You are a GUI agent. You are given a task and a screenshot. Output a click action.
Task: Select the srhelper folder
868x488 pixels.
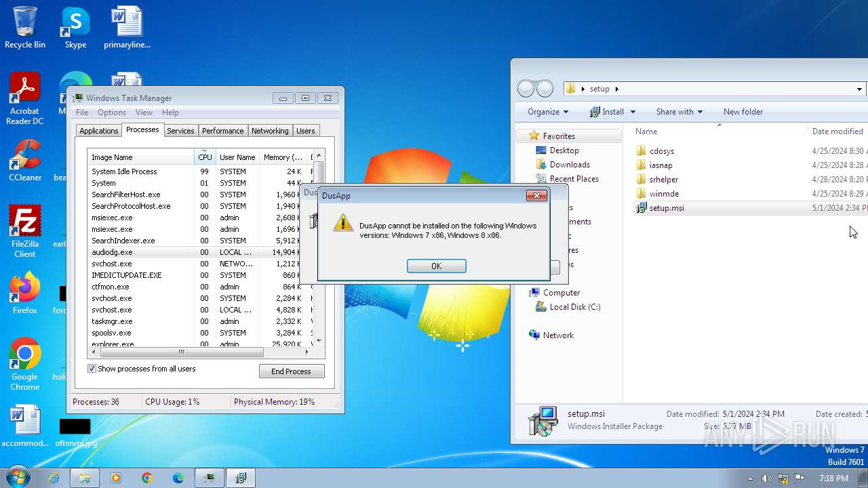(x=663, y=180)
